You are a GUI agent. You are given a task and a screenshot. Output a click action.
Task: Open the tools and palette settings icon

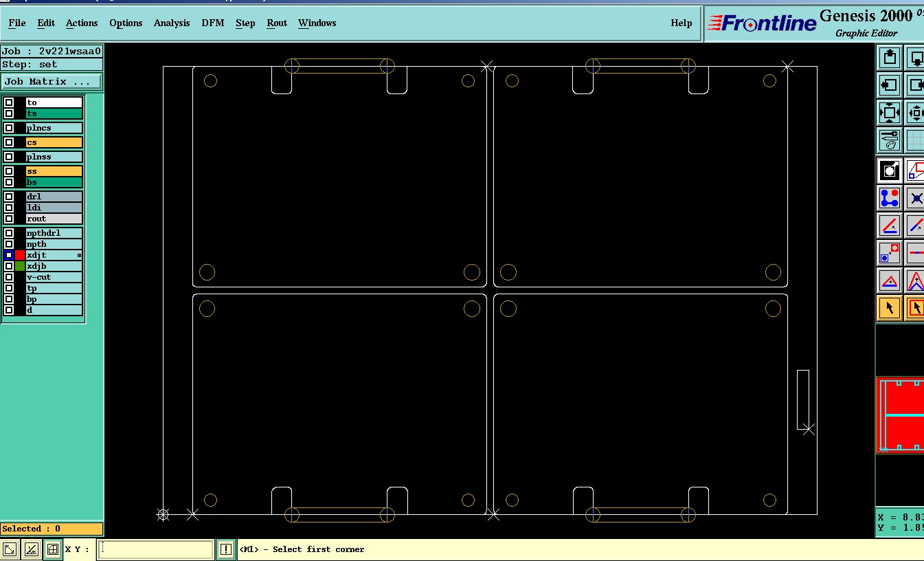pyautogui.click(x=890, y=140)
